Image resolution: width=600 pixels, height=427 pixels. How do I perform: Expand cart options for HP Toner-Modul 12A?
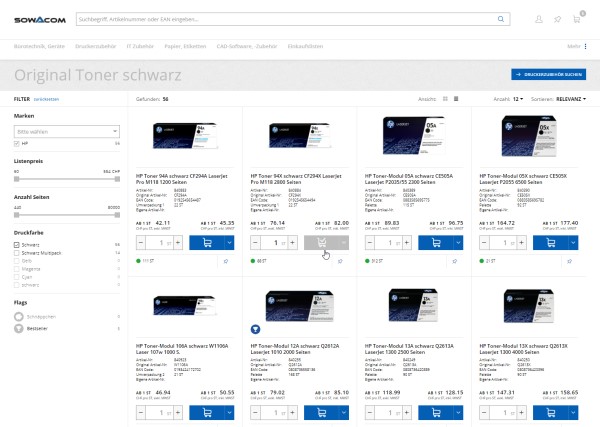344,412
